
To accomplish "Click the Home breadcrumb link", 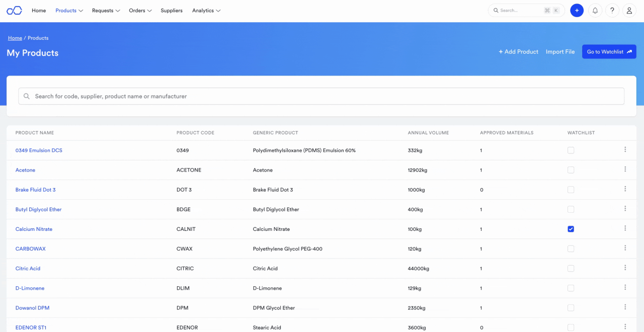I will point(15,38).
